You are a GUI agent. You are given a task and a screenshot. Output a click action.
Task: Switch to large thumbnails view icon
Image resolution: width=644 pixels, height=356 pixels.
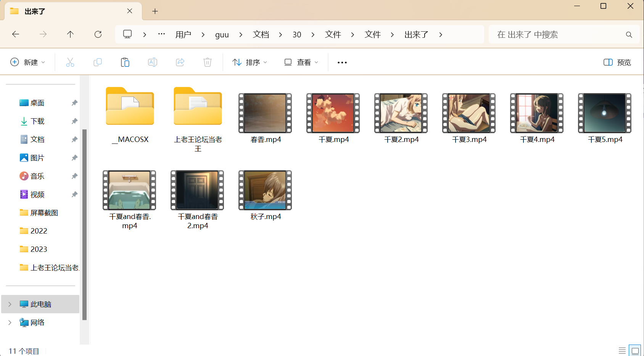click(635, 350)
